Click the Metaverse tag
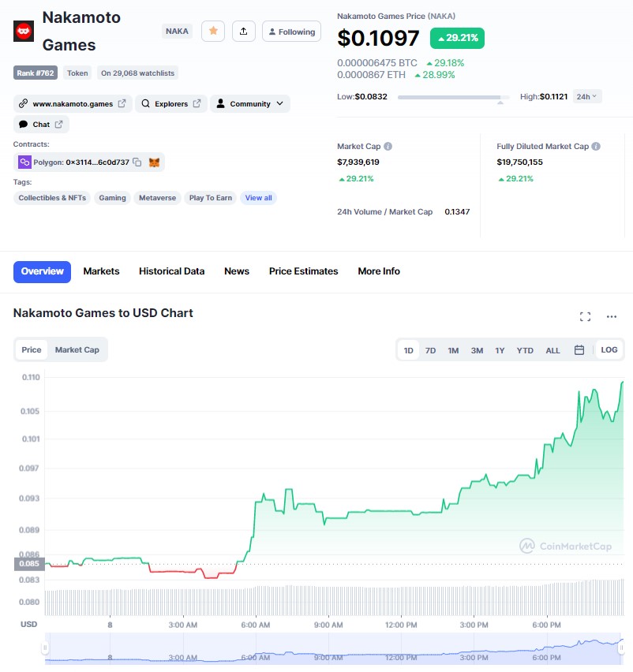The image size is (633, 672). pyautogui.click(x=157, y=197)
